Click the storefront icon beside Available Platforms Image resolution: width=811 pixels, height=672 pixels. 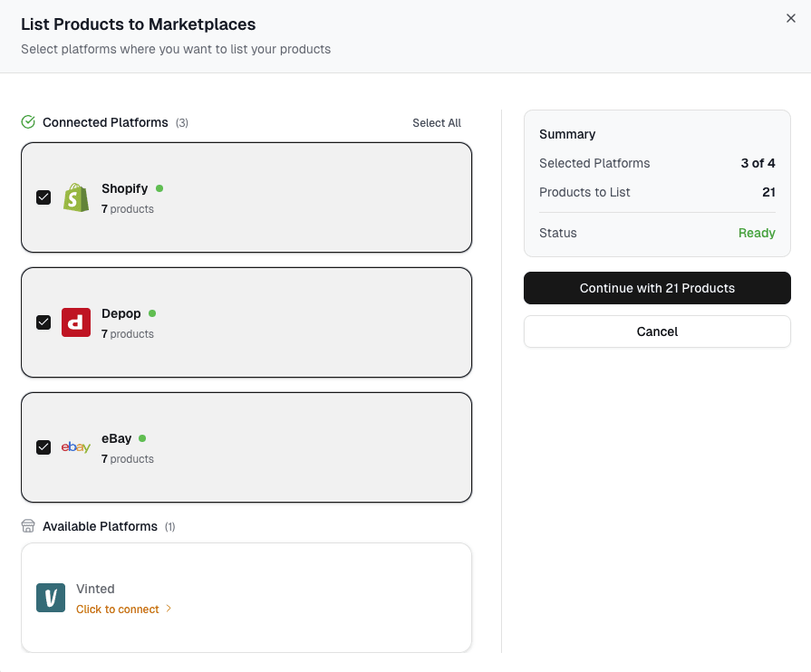(x=27, y=525)
